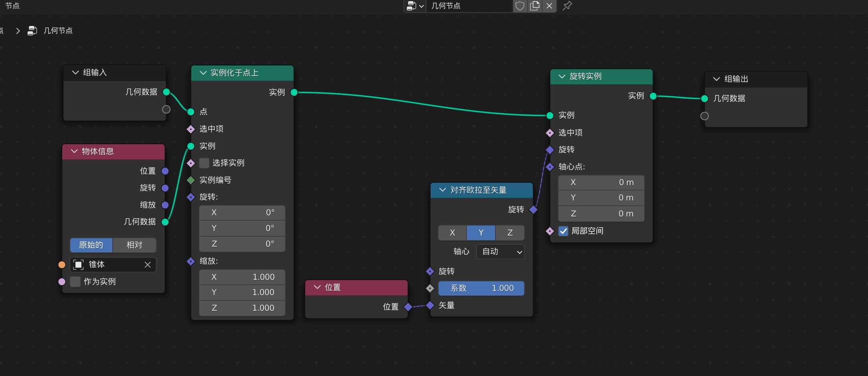Open the node tree browse dropdown icon
The image size is (868, 376).
[415, 6]
